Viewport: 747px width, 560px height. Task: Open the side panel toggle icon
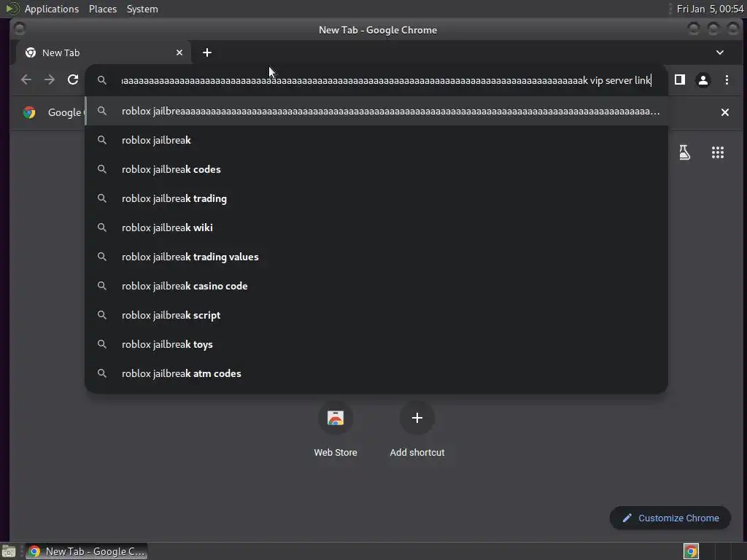(x=680, y=79)
